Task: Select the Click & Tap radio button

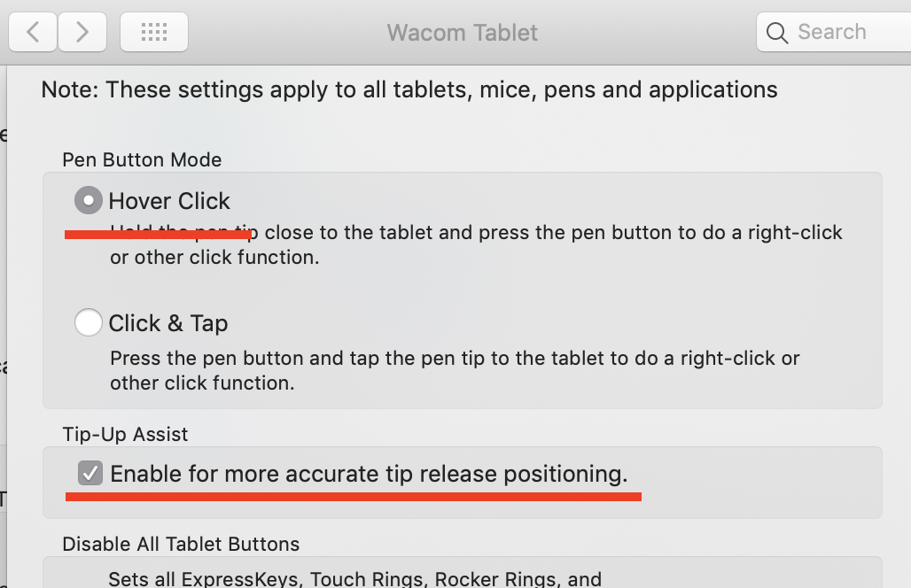Action: pyautogui.click(x=89, y=322)
